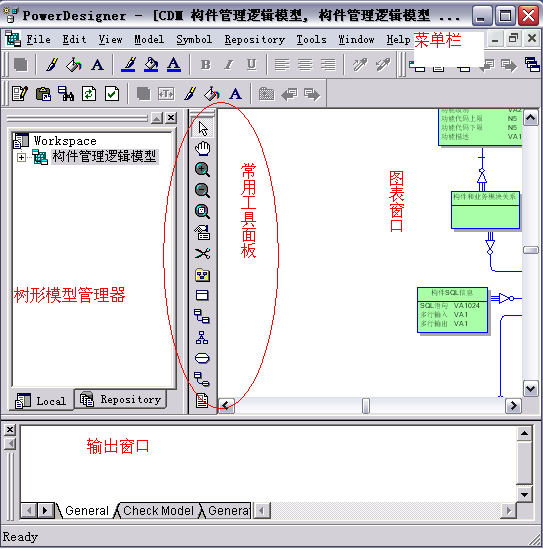Click the refresh document icon in second toolbar

89,94
